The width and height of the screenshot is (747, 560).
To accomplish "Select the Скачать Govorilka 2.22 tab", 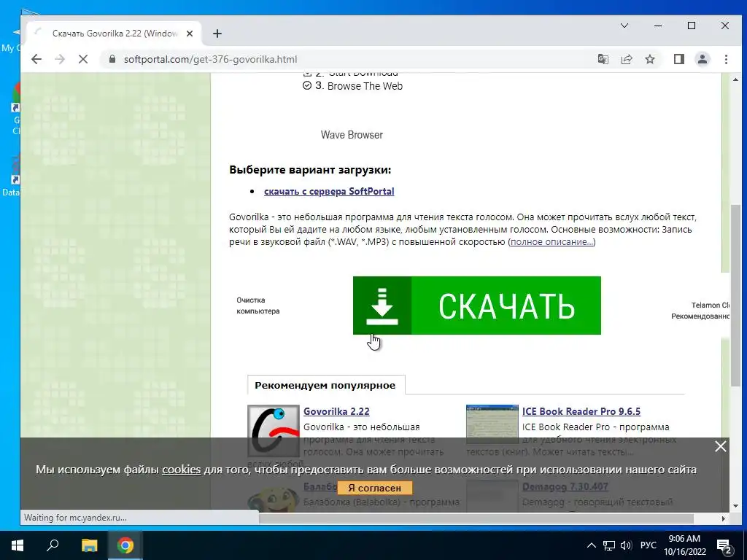I will (115, 34).
